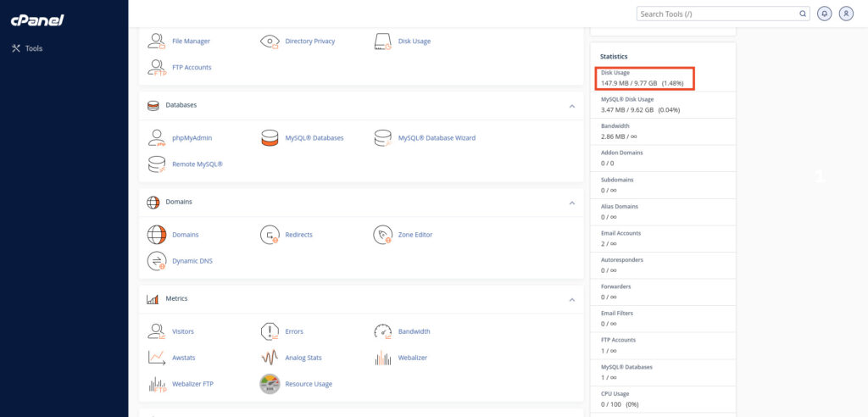Open the user account icon
Viewport: 868px width, 417px height.
[847, 14]
